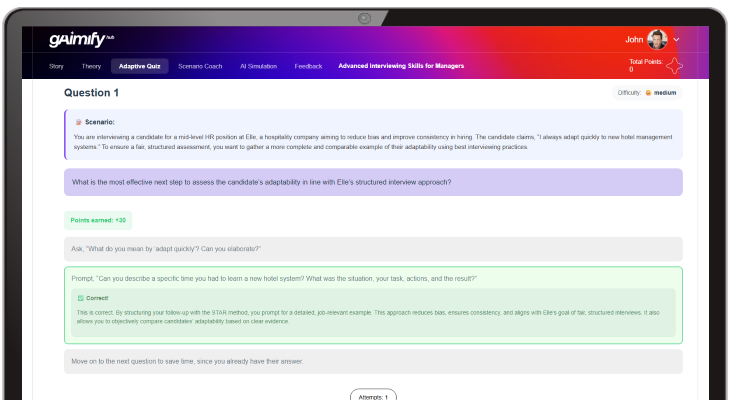The width and height of the screenshot is (731, 400).
Task: Select the STAR method prompt answer
Action: tap(373, 277)
